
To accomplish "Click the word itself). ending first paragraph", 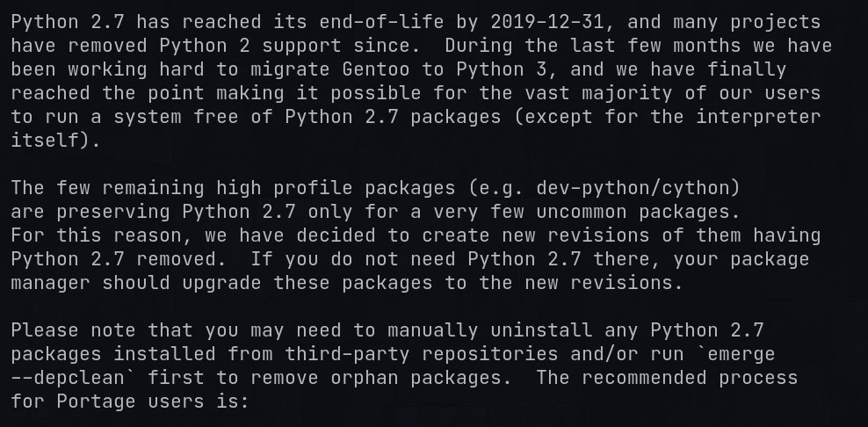I will [x=56, y=140].
